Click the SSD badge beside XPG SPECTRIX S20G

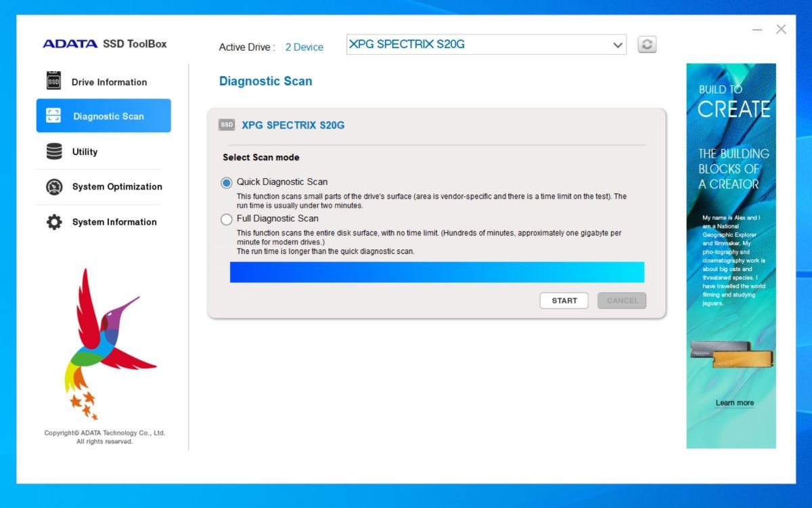point(227,125)
